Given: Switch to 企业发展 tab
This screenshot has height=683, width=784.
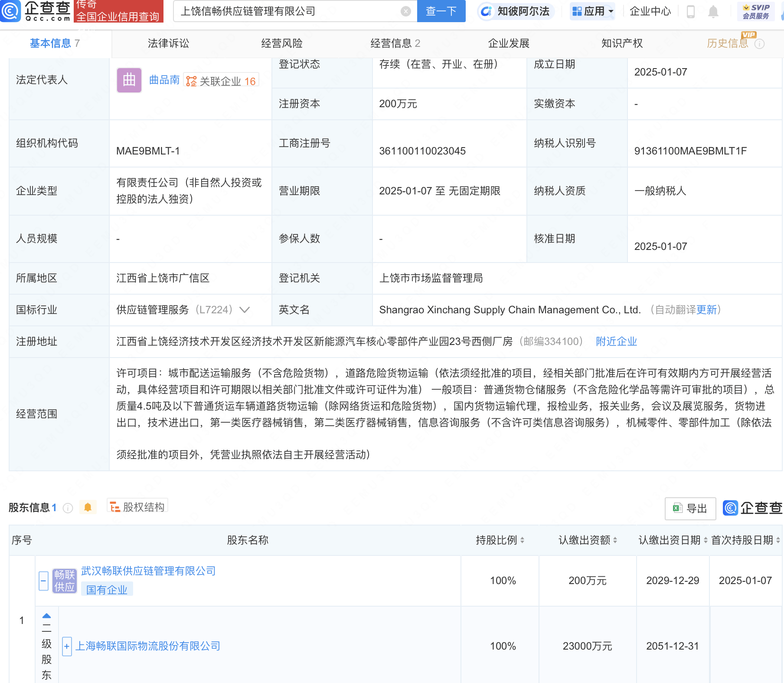Looking at the screenshot, I should (x=509, y=43).
